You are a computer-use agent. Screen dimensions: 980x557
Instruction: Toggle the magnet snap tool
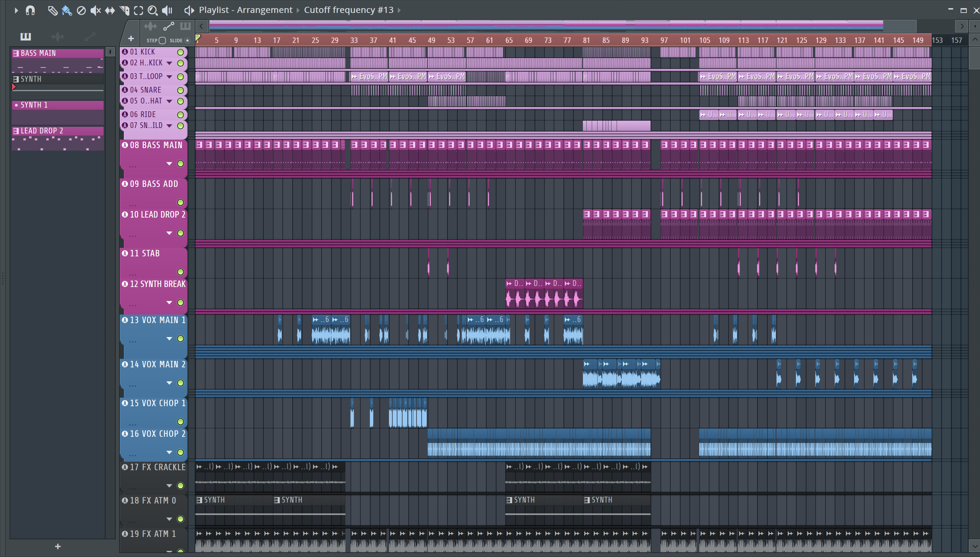tap(30, 10)
